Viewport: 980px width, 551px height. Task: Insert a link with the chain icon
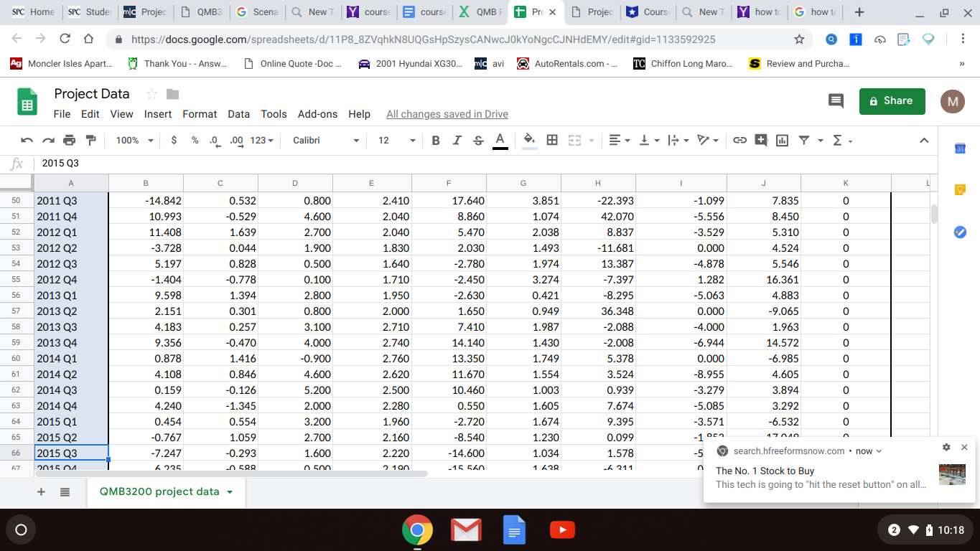tap(739, 141)
